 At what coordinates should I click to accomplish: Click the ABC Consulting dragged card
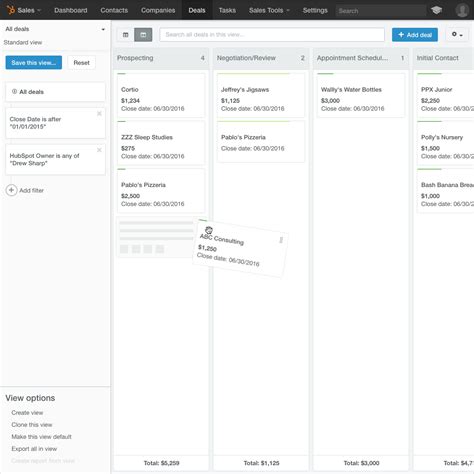tap(240, 248)
